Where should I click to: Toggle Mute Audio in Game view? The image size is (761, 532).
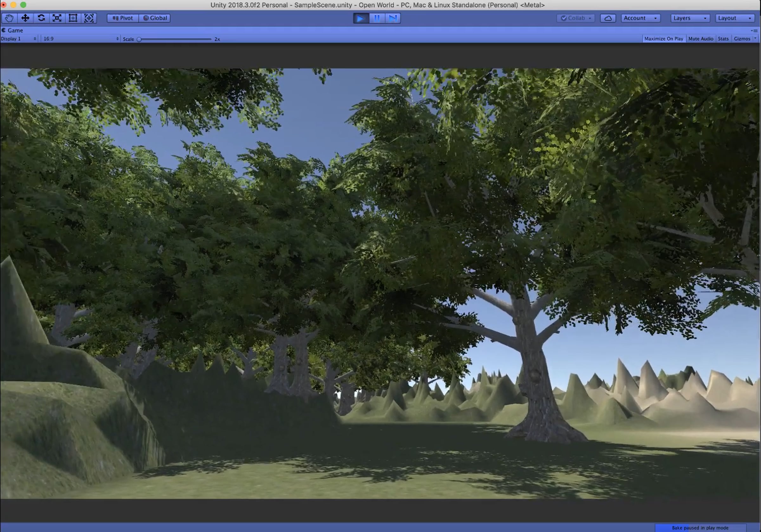700,39
